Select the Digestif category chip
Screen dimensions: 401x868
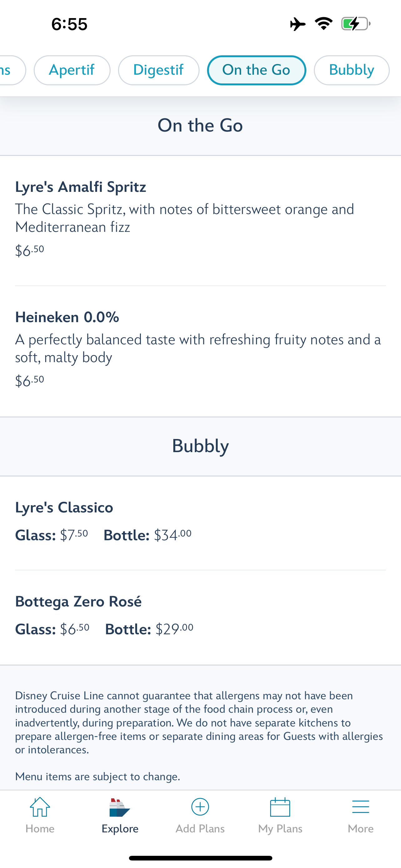159,70
